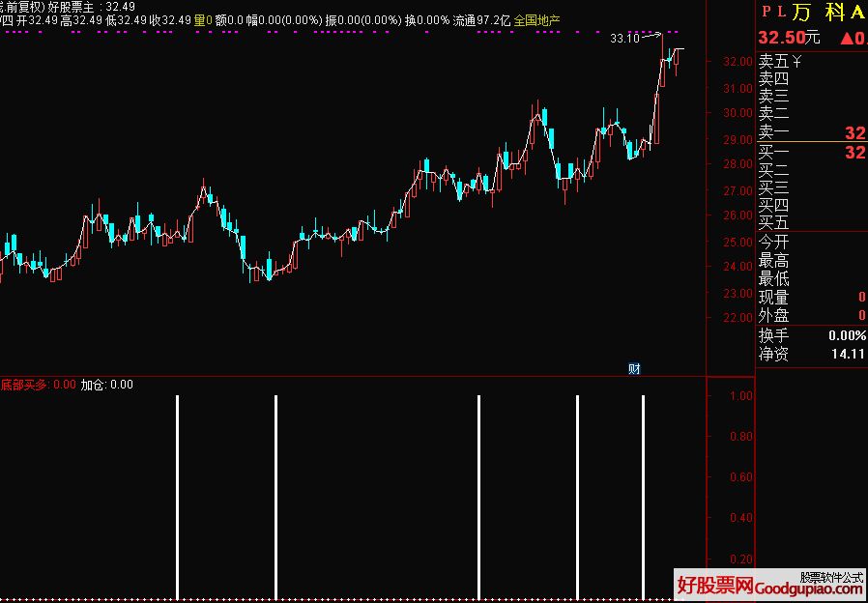The width and height of the screenshot is (868, 603).
Task: Select the 卖四 order row label
Action: [773, 79]
